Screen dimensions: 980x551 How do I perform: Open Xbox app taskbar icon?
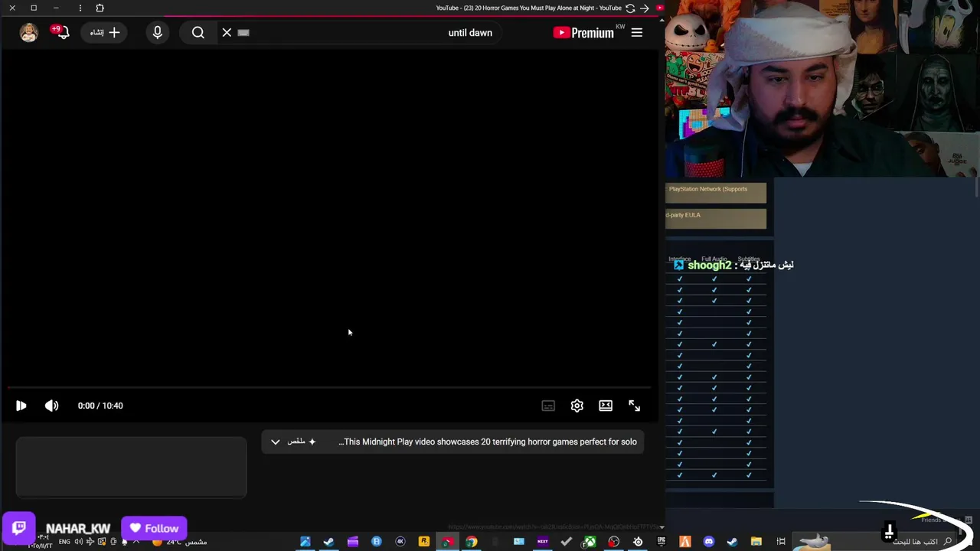tap(590, 542)
